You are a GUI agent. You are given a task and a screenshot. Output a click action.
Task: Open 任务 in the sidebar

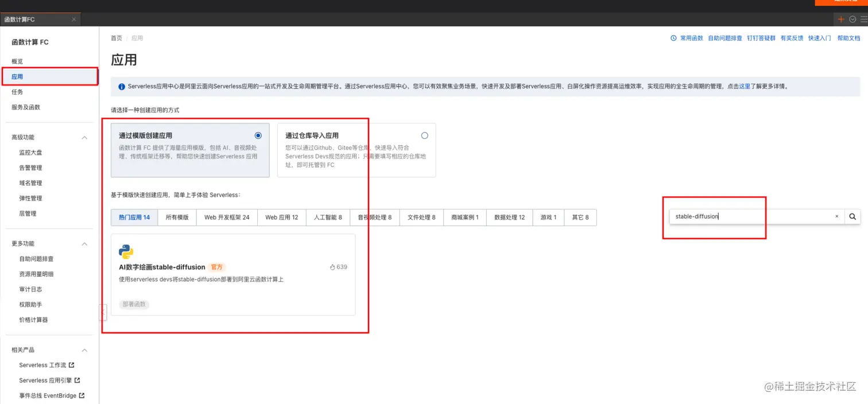pyautogui.click(x=17, y=92)
